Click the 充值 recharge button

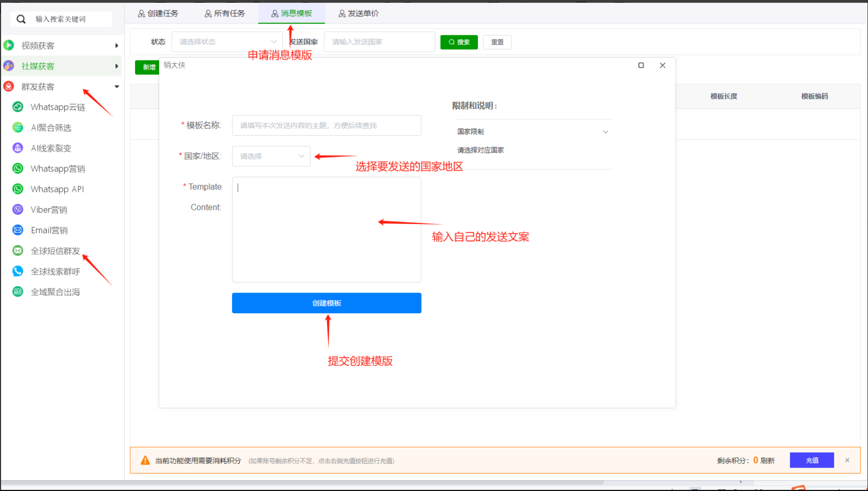click(x=812, y=460)
